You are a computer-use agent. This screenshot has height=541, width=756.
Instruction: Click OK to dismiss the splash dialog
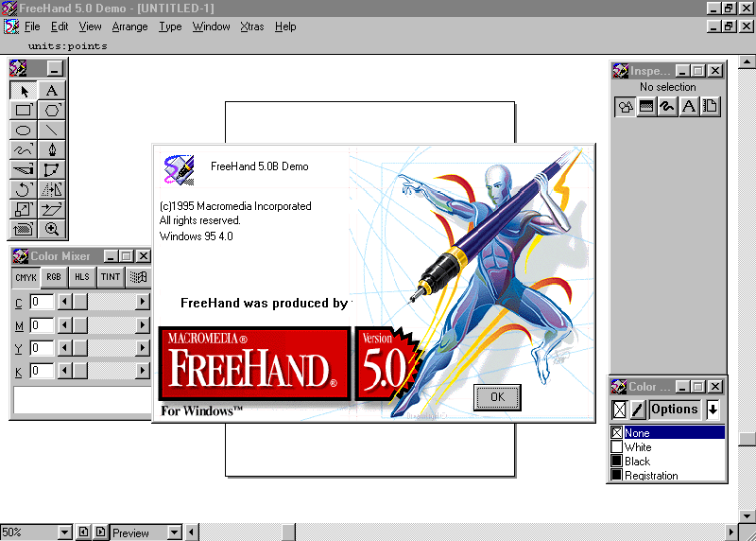tap(497, 397)
